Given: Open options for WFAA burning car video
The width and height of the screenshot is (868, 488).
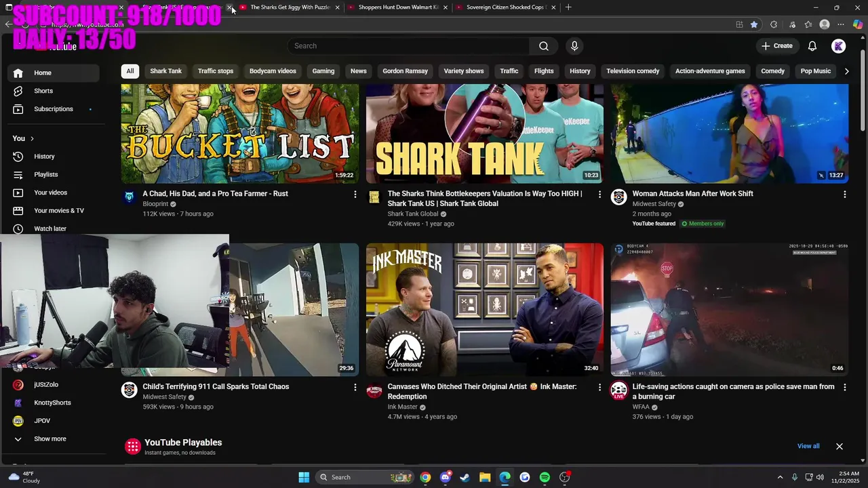Looking at the screenshot, I should 844,388.
